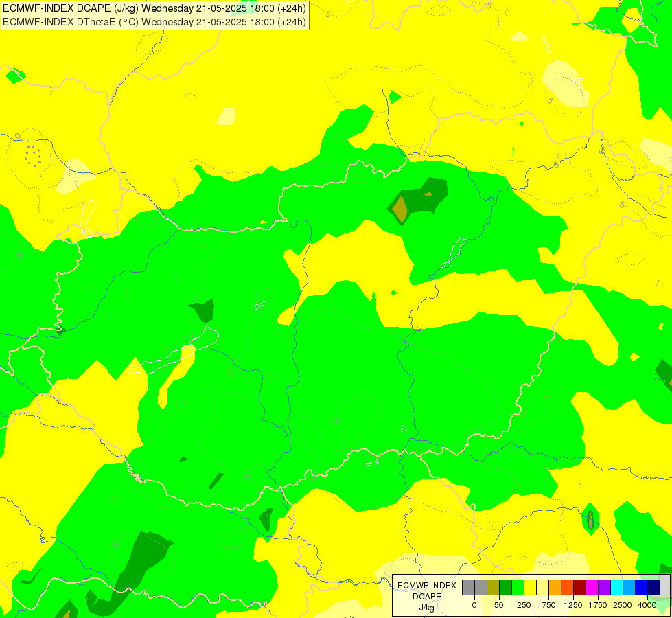
Task: Click the legend value '50'
Action: click(499, 605)
